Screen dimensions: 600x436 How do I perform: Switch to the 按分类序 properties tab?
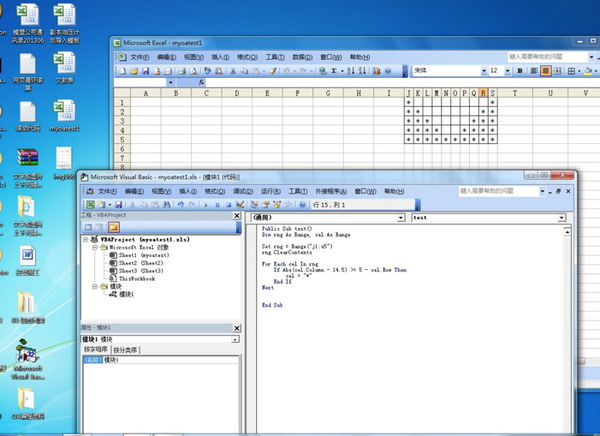tap(126, 350)
